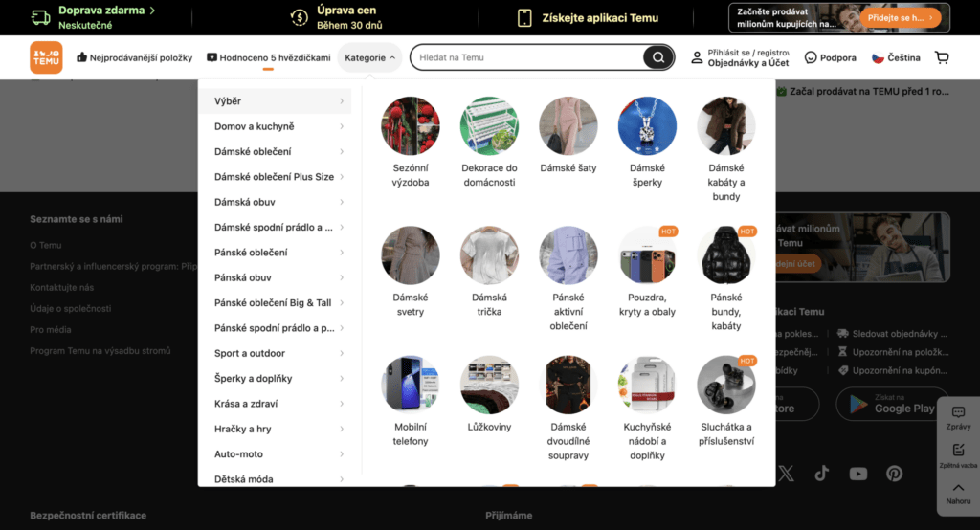Click the search magnifier button
The height and width of the screenshot is (530, 980).
(657, 57)
